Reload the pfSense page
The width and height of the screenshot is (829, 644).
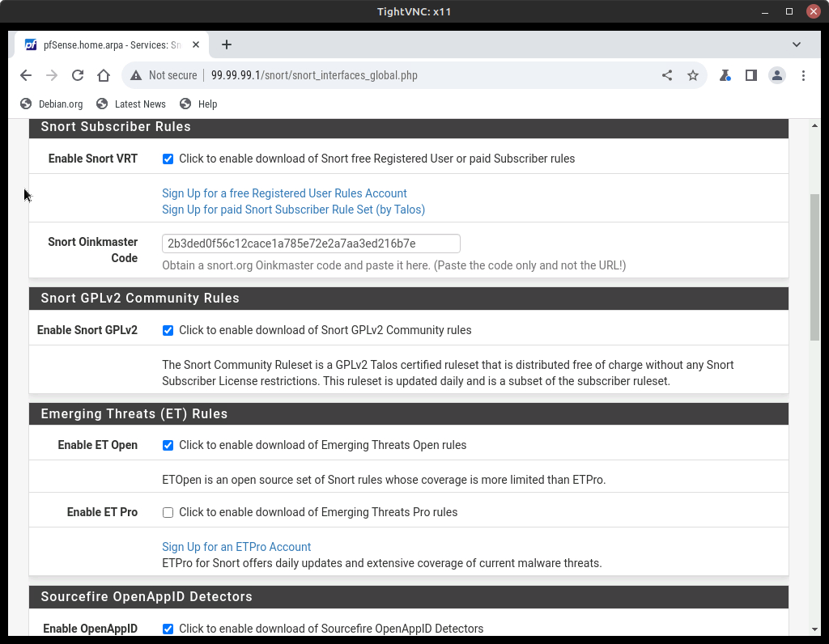[x=78, y=75]
